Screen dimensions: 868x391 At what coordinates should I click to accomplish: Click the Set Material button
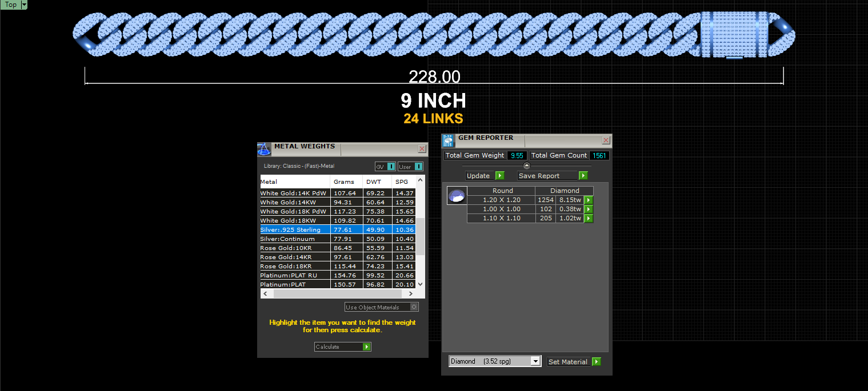pyautogui.click(x=574, y=362)
